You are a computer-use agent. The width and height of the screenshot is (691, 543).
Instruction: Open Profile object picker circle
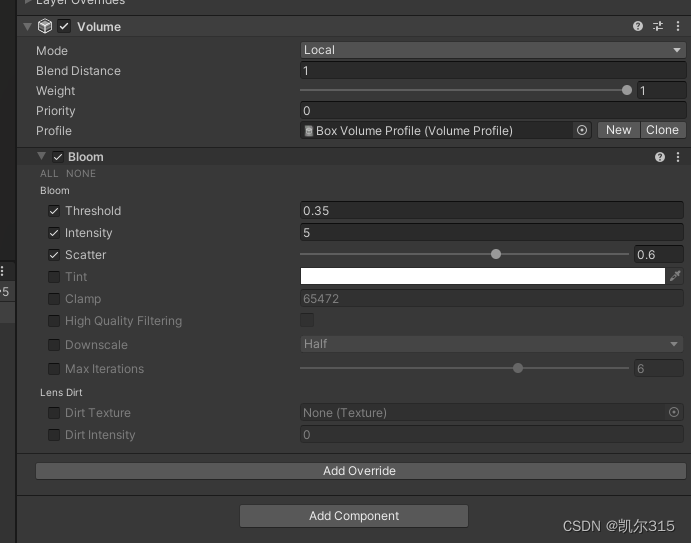click(x=582, y=130)
